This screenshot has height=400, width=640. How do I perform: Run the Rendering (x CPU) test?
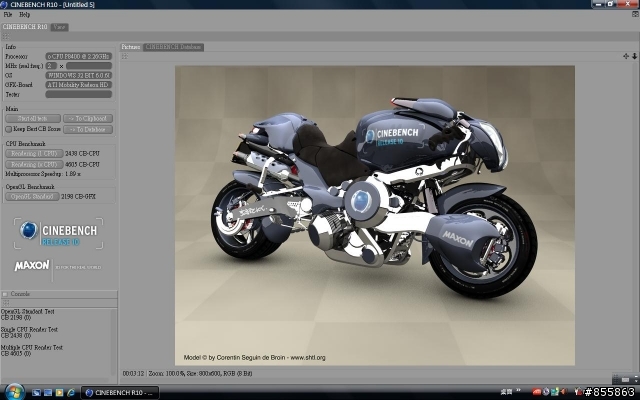(34, 164)
